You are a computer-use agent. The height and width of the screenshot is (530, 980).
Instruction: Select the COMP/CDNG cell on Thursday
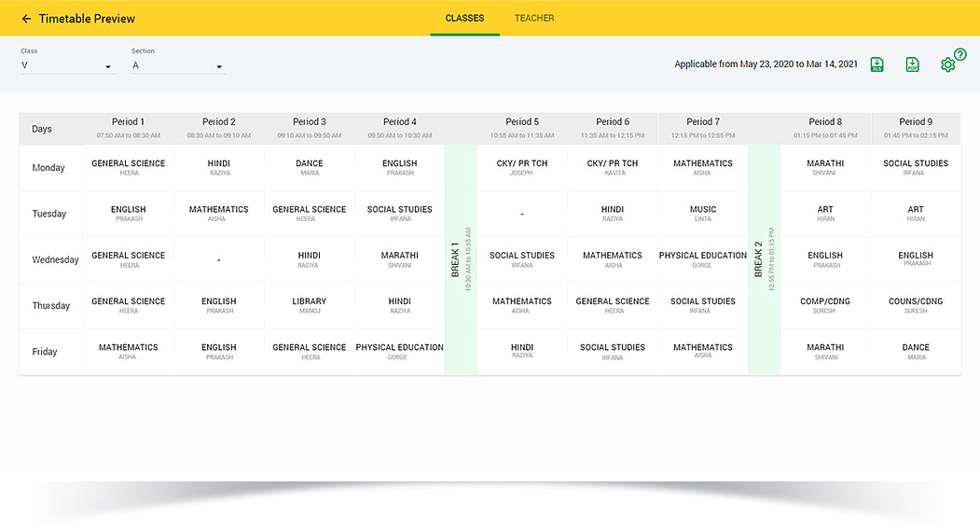pos(825,305)
